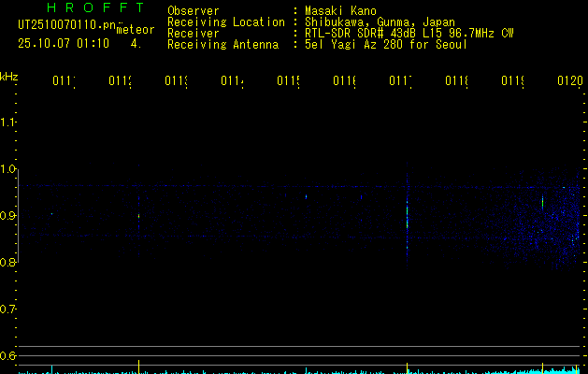Click the yellow spike on bottom power graph
The height and width of the screenshot is (374, 588).
coord(138,365)
